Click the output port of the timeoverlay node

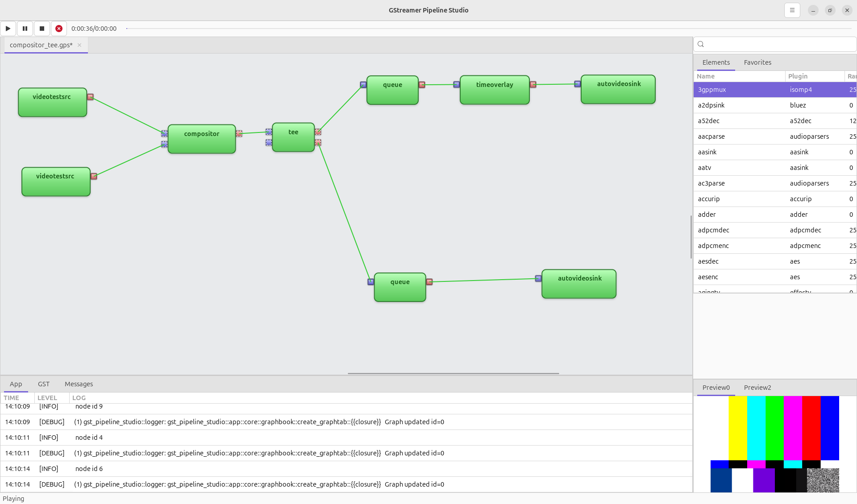point(534,83)
